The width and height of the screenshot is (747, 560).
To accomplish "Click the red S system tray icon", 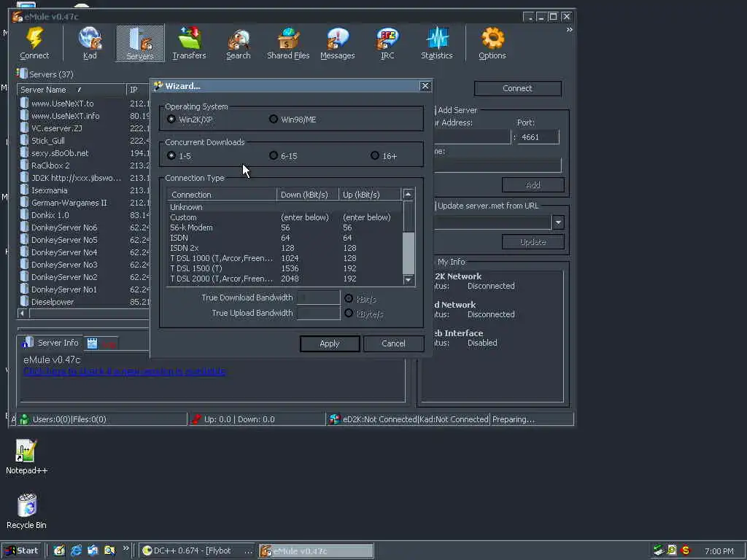I will (686, 551).
